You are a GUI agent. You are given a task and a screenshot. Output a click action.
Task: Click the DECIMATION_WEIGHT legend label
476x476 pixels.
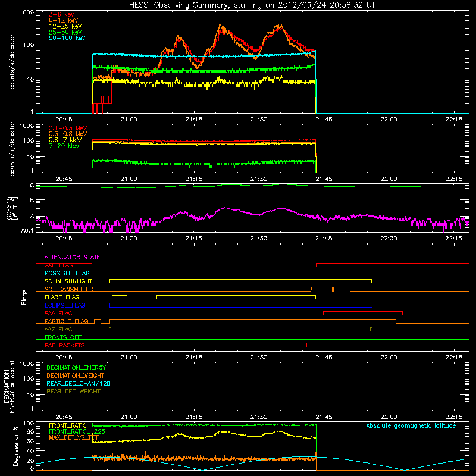click(76, 375)
